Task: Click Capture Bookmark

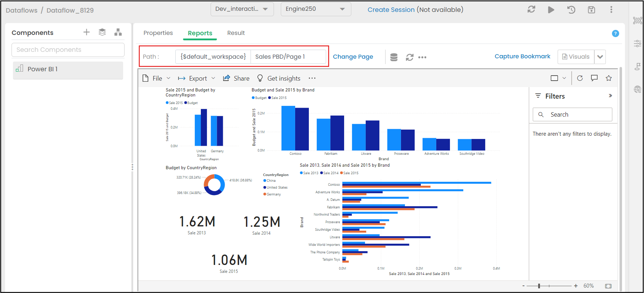Action: click(x=522, y=57)
